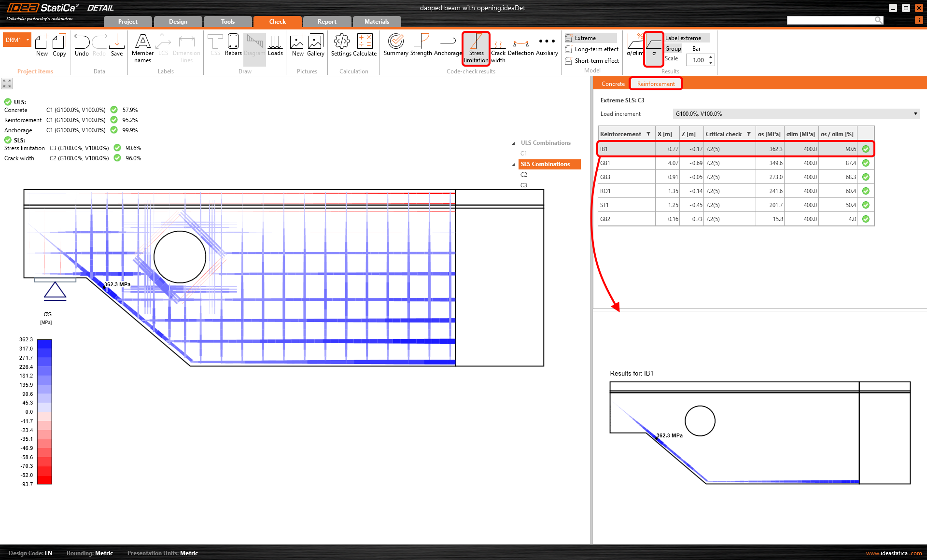
Task: Click the Anchorage check icon
Action: pos(448,46)
